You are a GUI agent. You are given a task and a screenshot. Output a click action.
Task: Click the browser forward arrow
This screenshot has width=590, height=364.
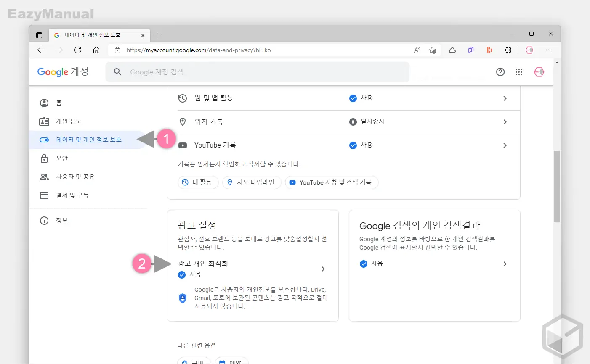click(x=59, y=50)
